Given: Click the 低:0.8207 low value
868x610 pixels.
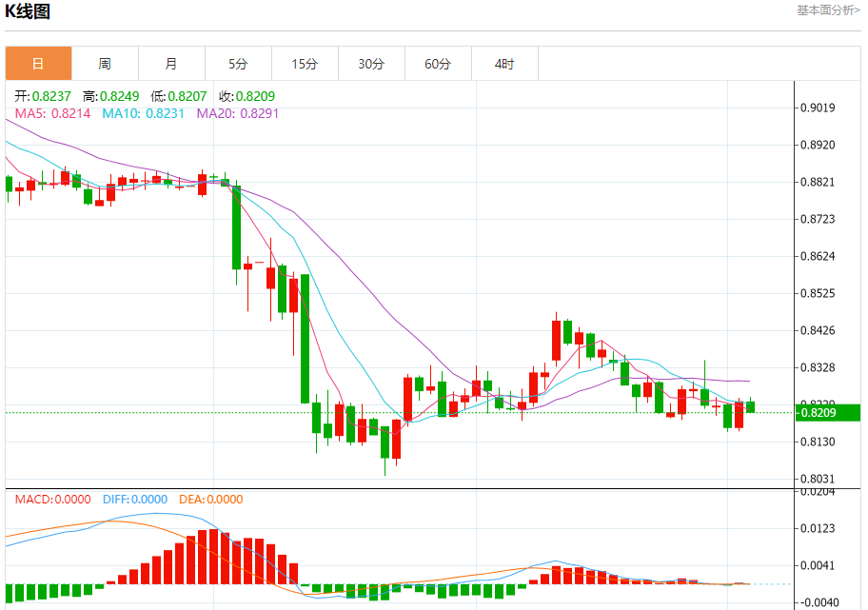Looking at the screenshot, I should 179,96.
